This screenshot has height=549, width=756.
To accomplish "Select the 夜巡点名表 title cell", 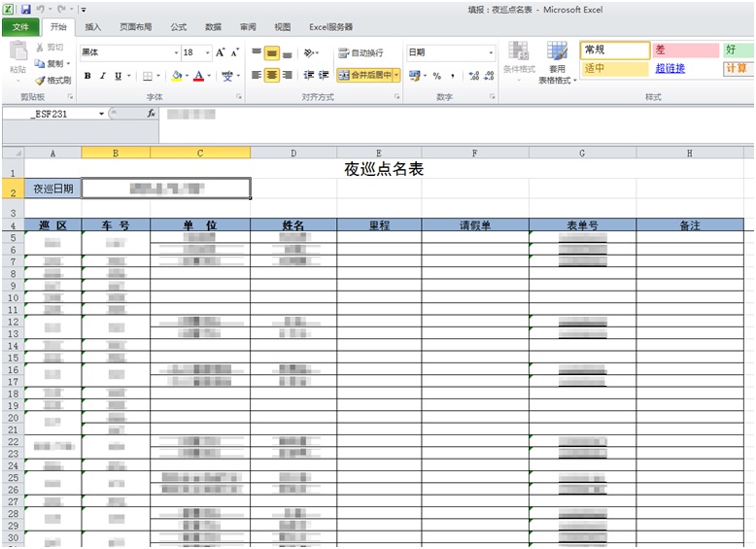I will 384,169.
